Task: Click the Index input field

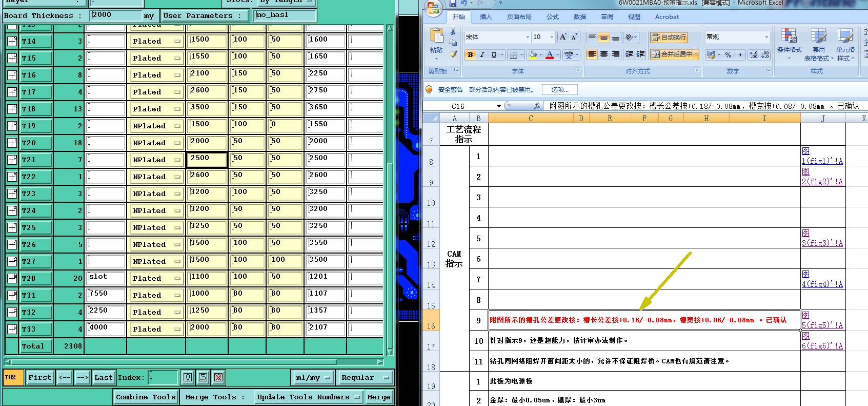Action: click(x=163, y=377)
